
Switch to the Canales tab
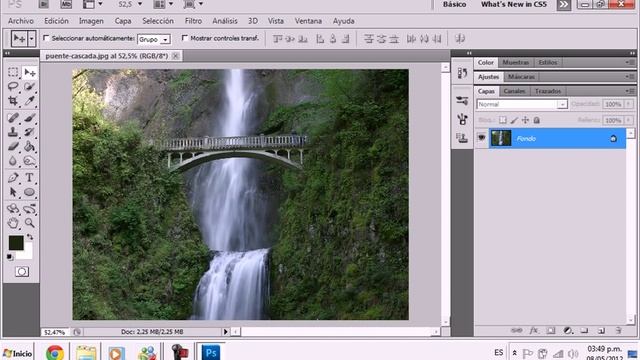click(x=514, y=91)
